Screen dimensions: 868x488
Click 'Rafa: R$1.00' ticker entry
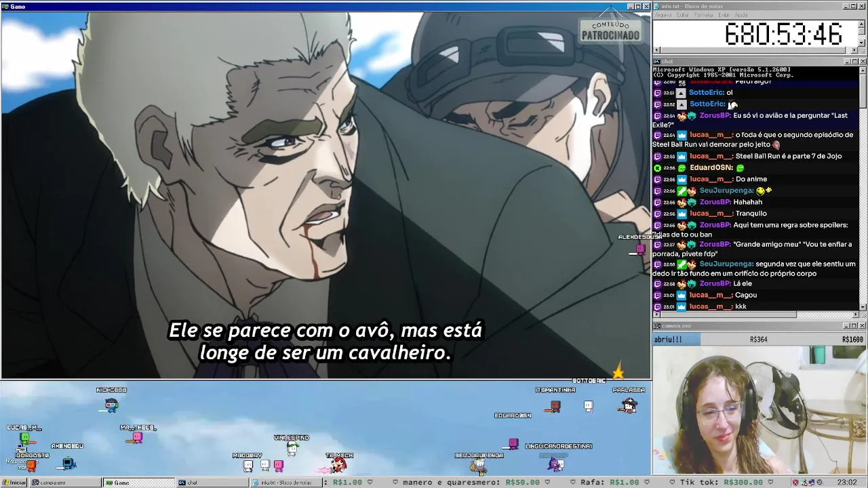(610, 483)
